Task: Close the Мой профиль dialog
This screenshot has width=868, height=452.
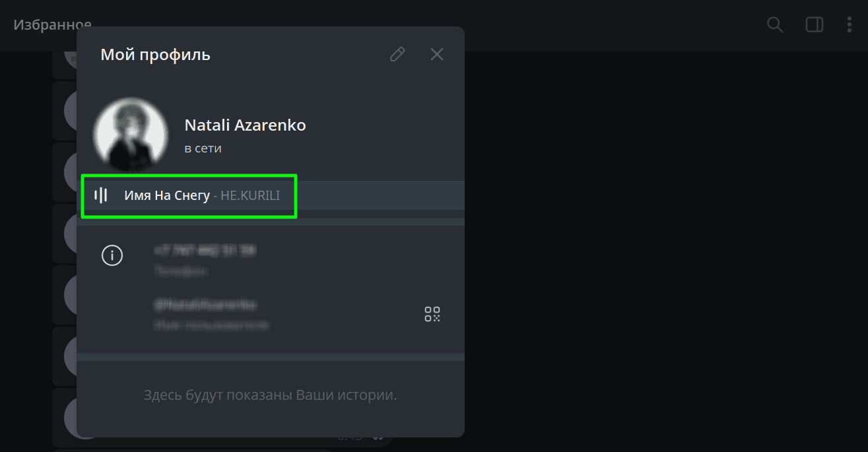Action: (437, 54)
